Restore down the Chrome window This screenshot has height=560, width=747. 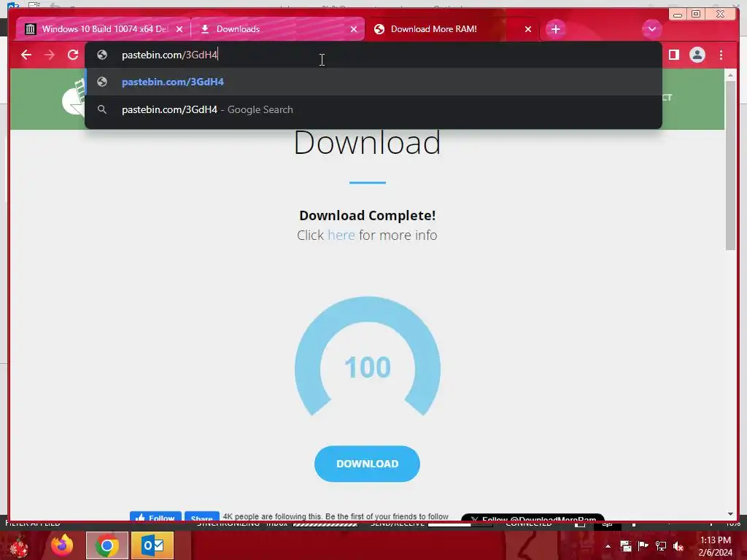pos(695,15)
